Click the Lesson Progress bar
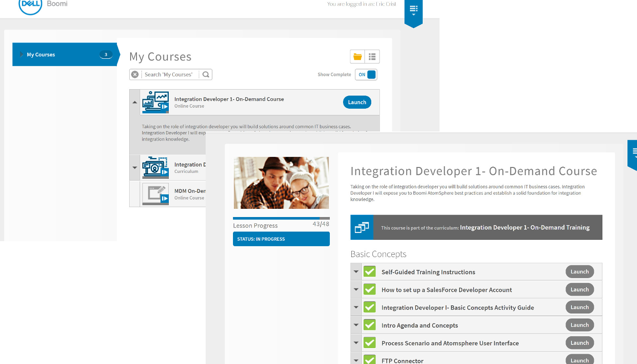Image resolution: width=637 pixels, height=364 pixels. point(281,218)
